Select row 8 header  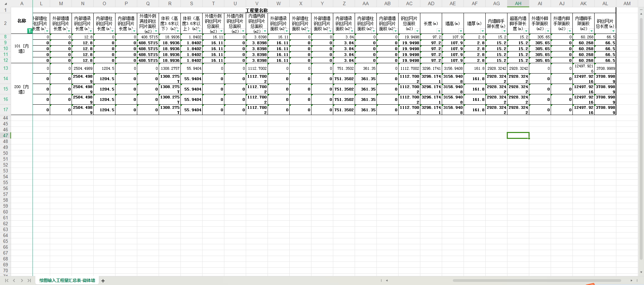[6, 37]
